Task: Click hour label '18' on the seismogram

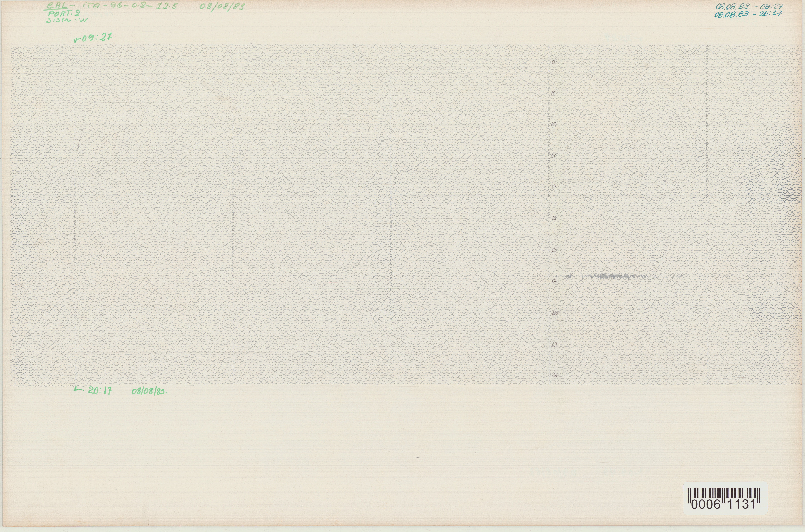Action: tap(555, 313)
